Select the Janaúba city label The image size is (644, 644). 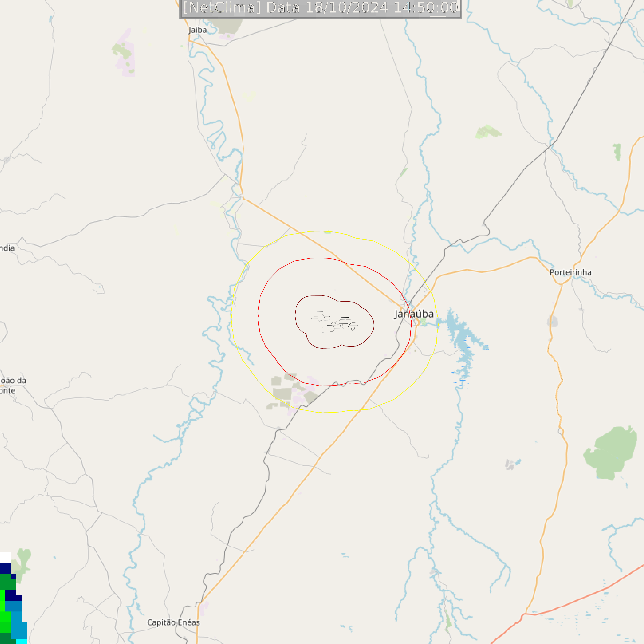414,314
